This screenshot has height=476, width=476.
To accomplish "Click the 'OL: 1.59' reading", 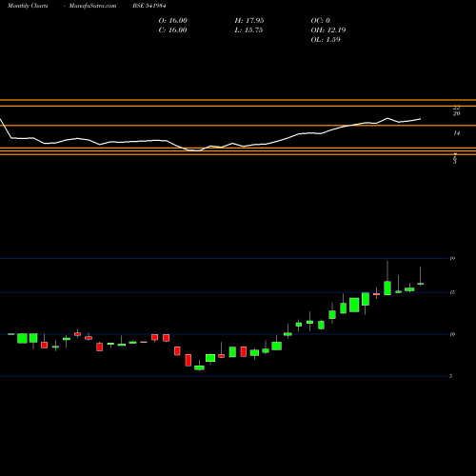I will point(326,40).
